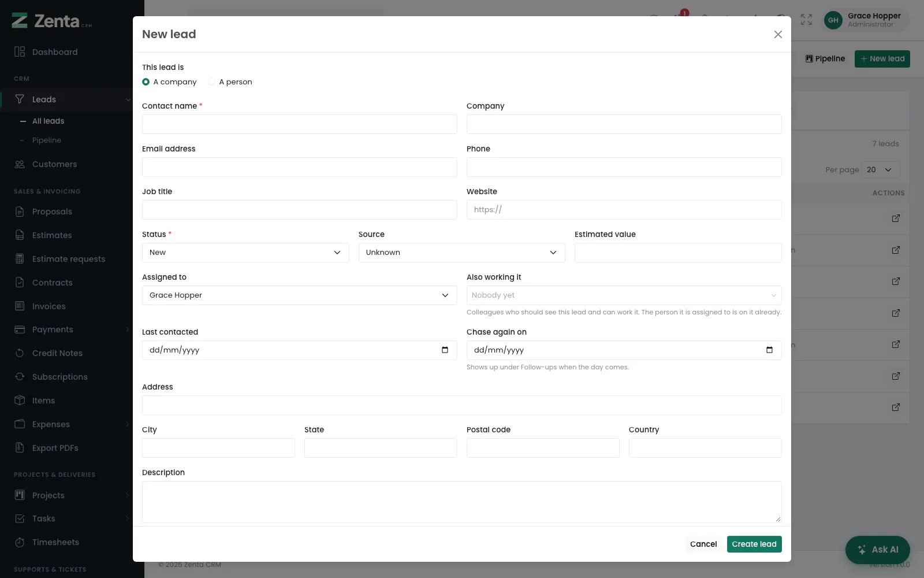Open the Per page dropdown
The width and height of the screenshot is (924, 578).
coord(881,170)
